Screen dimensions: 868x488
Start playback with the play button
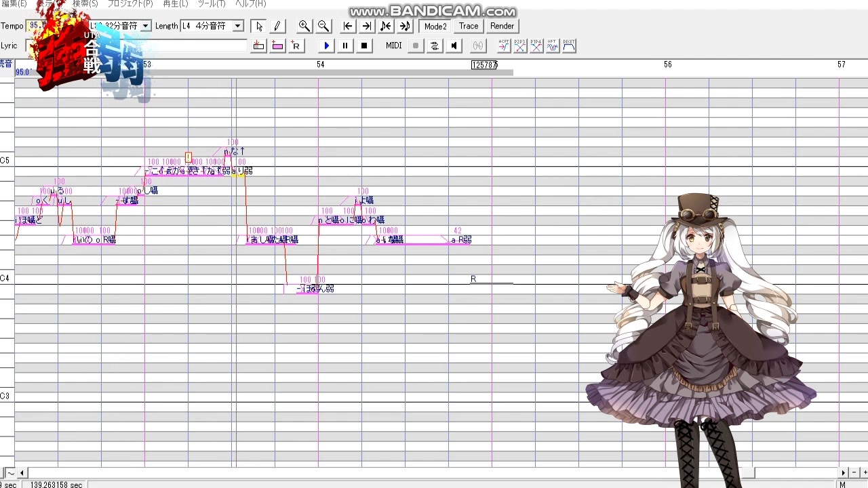[x=326, y=45]
